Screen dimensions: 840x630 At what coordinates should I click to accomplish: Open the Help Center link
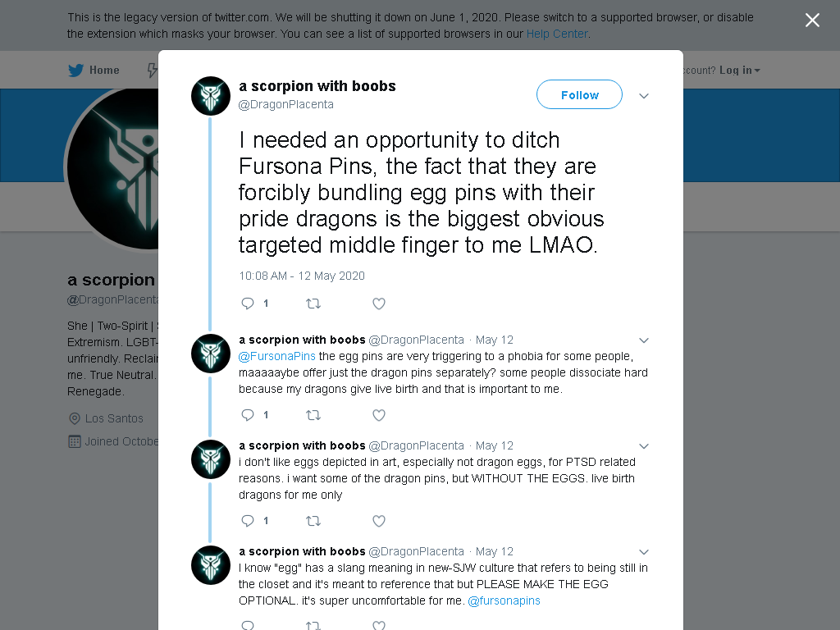coord(557,34)
